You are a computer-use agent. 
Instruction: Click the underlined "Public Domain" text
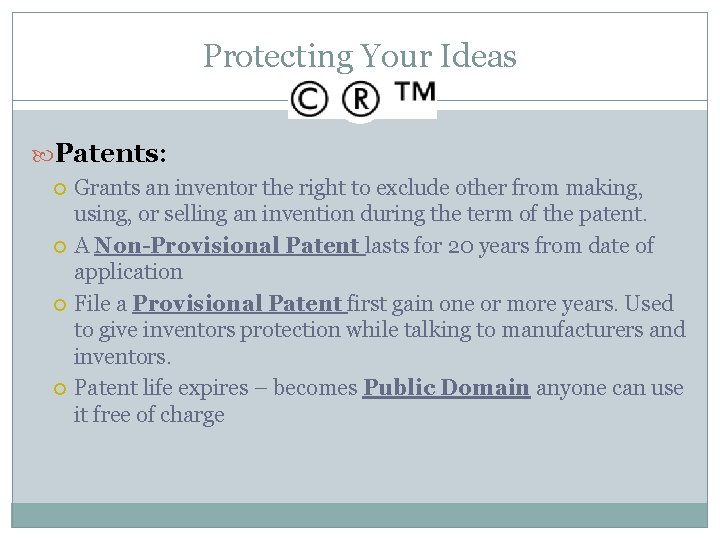(x=446, y=387)
